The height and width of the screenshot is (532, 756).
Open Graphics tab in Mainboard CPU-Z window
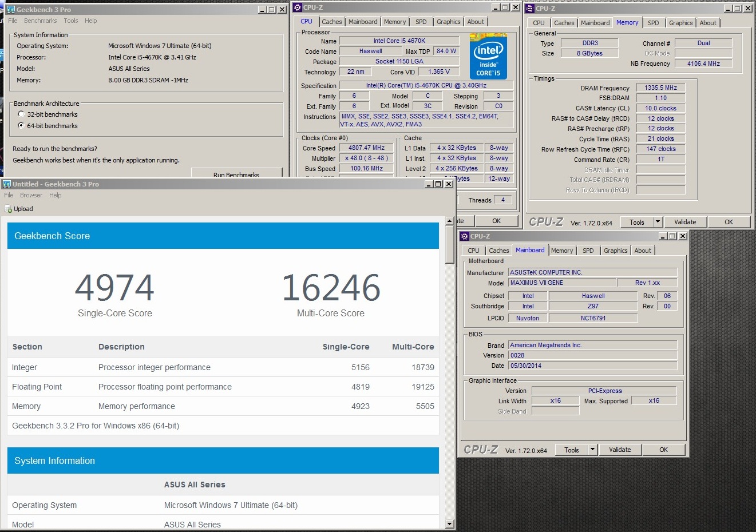(616, 251)
